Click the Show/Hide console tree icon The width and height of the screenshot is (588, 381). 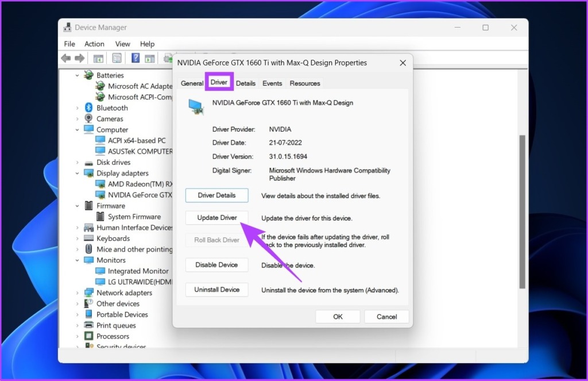tap(98, 59)
